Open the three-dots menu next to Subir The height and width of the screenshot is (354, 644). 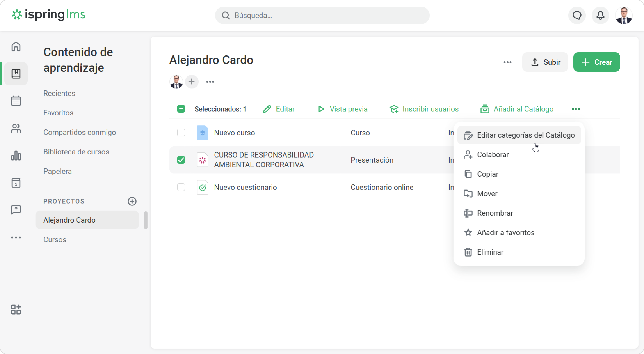(507, 62)
